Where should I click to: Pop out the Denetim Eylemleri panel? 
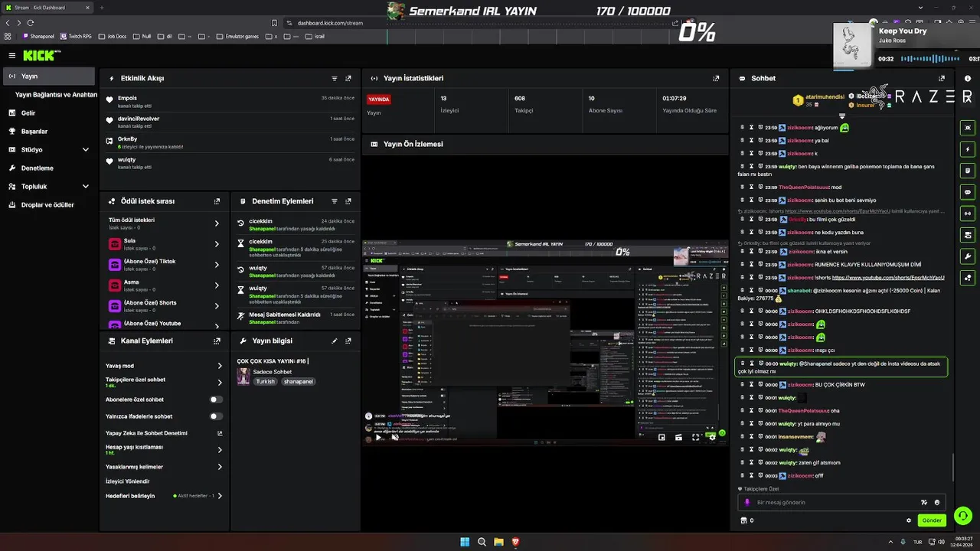(x=348, y=201)
